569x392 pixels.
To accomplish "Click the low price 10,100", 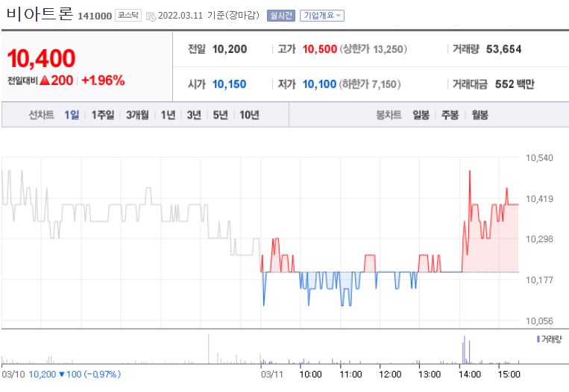I will [319, 84].
